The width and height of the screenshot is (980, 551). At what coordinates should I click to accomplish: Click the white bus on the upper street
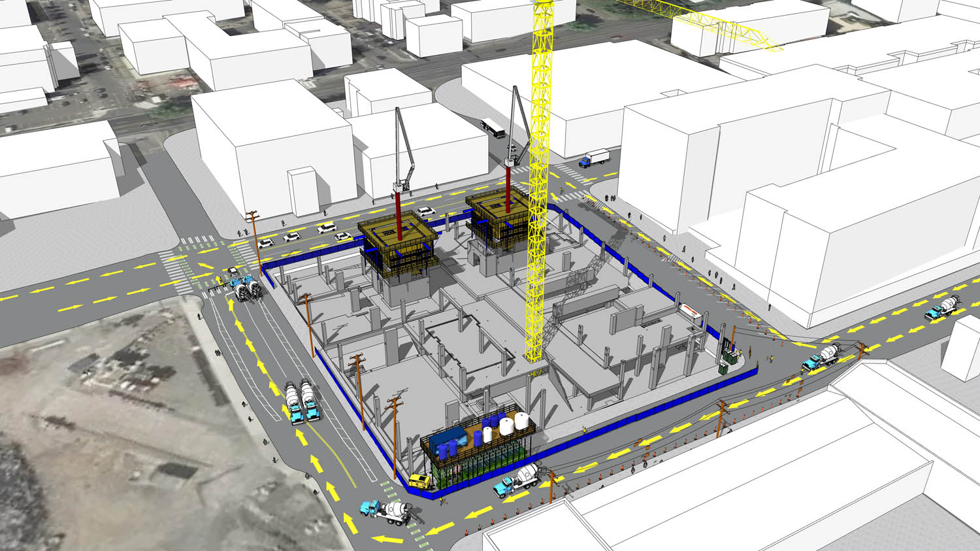(493, 128)
